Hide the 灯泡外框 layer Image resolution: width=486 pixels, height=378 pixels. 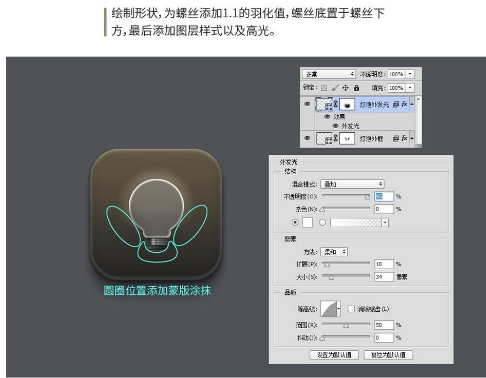(x=307, y=138)
